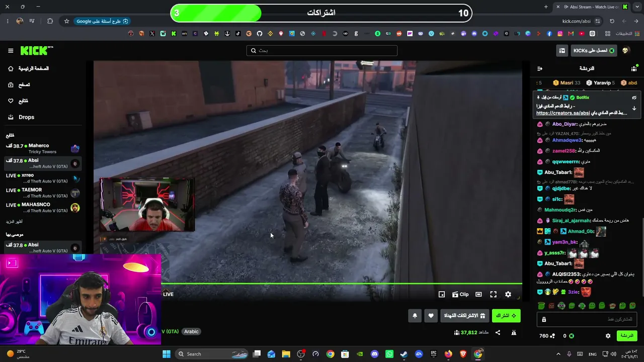Image resolution: width=644 pixels, height=362 pixels.
Task: Hide the pinned BotRix message
Action: coord(634,98)
